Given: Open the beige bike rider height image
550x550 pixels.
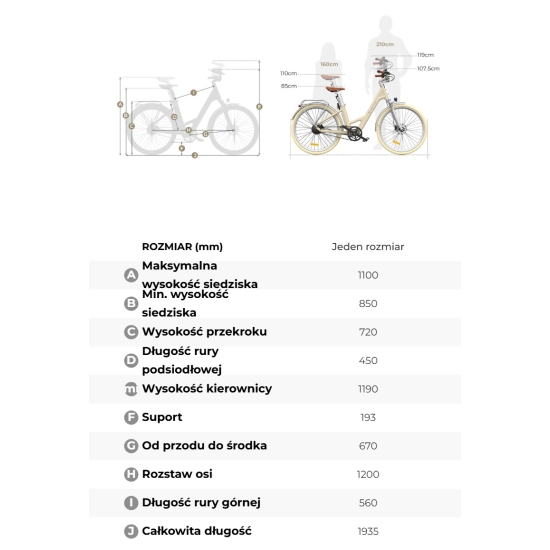Looking at the screenshot, I should 360,87.
